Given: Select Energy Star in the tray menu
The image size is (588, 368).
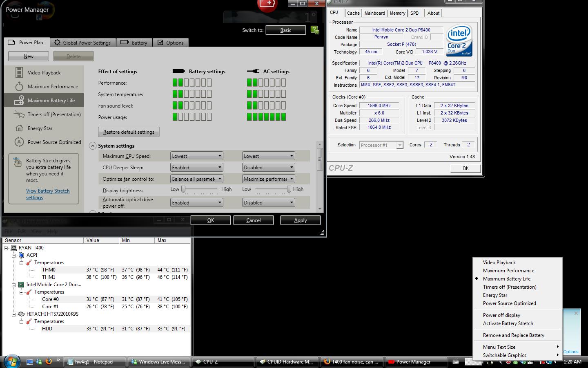Looking at the screenshot, I should tap(517, 295).
